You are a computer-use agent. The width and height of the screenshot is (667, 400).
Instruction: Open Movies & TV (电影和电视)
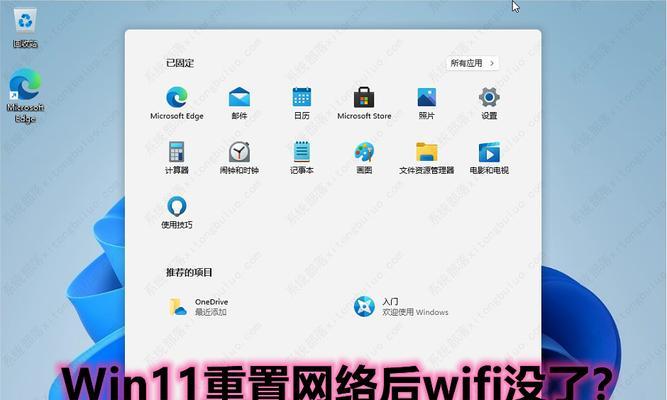489,157
